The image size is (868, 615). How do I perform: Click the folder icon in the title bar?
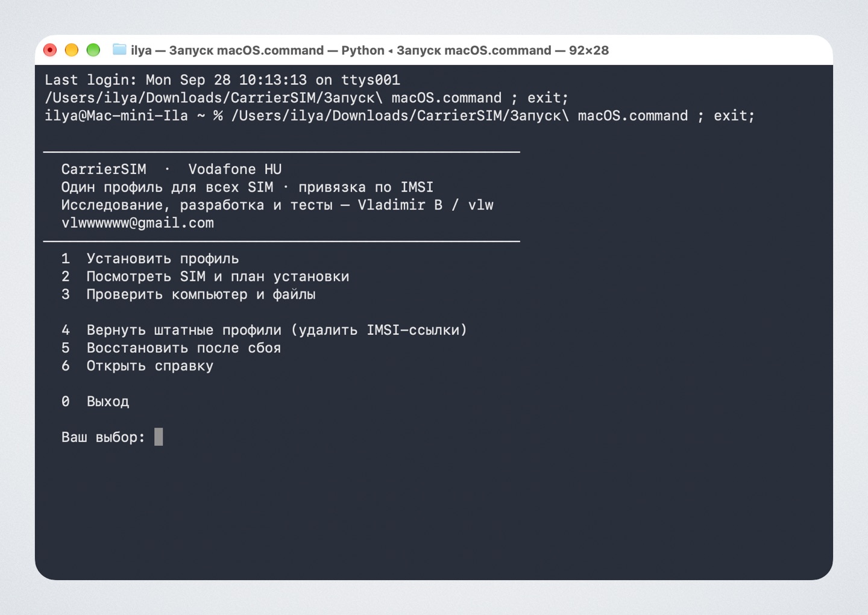[119, 50]
